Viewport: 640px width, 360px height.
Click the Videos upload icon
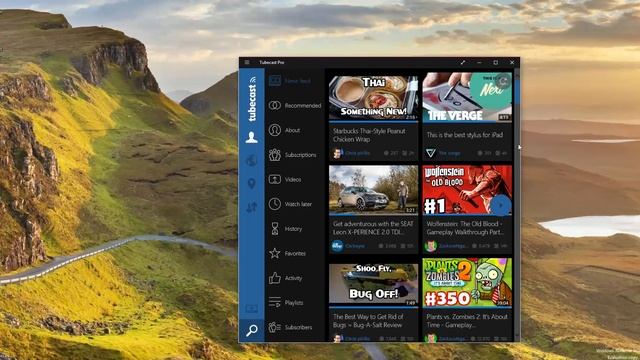pyautogui.click(x=275, y=179)
